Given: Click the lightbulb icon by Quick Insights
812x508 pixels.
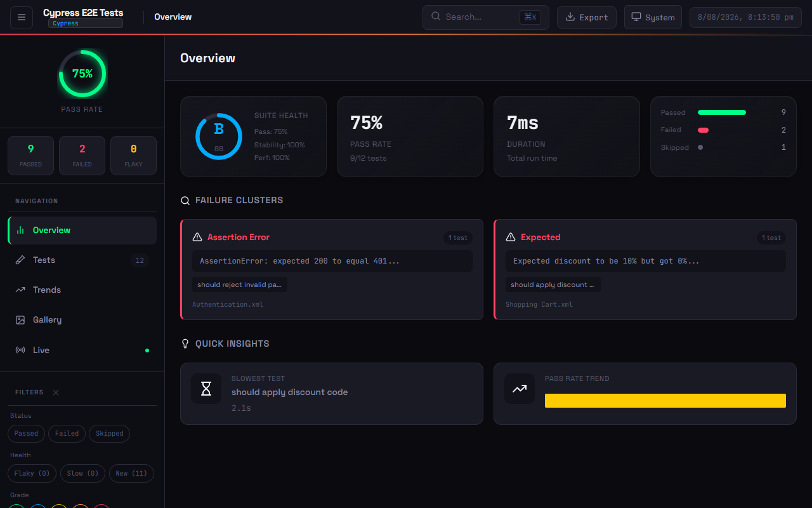Looking at the screenshot, I should click(185, 344).
